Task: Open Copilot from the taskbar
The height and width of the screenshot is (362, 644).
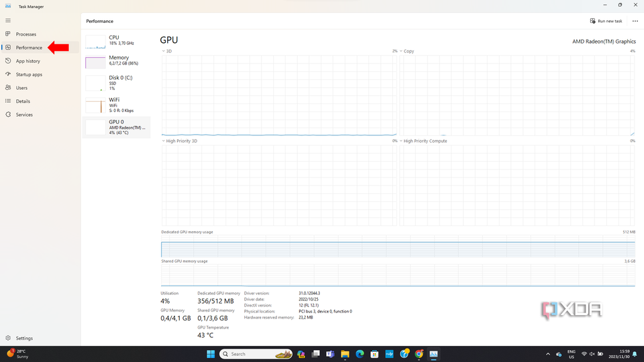Action: tap(301, 354)
